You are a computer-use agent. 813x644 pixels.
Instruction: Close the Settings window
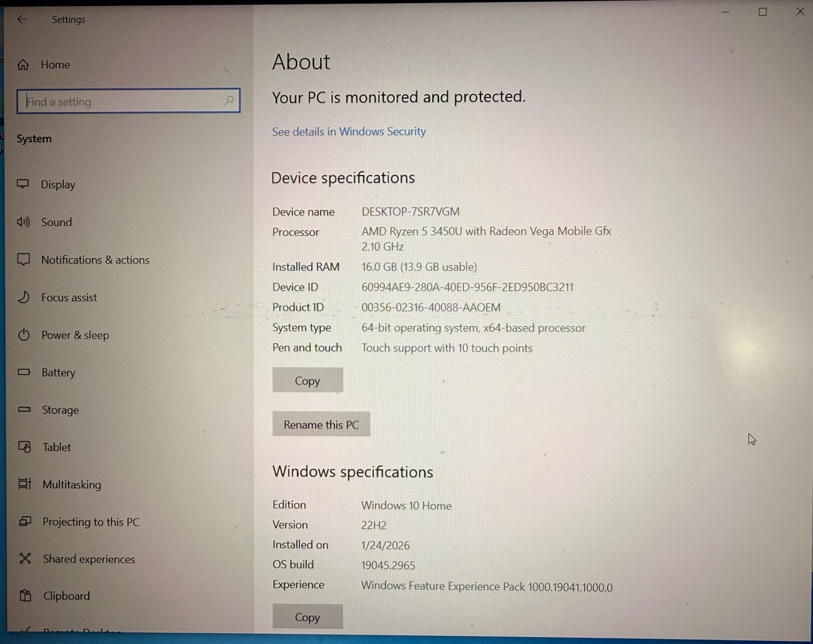click(800, 11)
